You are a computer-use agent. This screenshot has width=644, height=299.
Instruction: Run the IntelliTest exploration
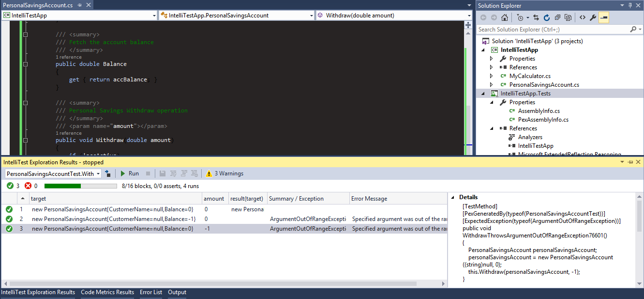(129, 173)
